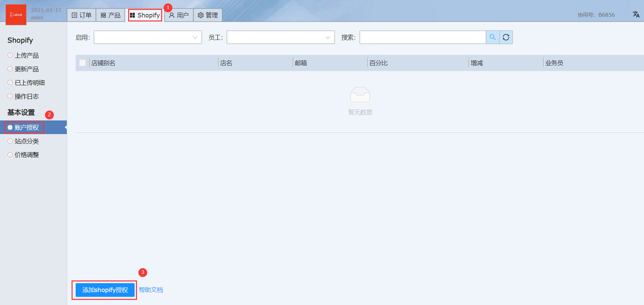Screen dimensions: 644x305
Task: Select 账户授权 in the sidebar
Action: [x=33, y=127]
